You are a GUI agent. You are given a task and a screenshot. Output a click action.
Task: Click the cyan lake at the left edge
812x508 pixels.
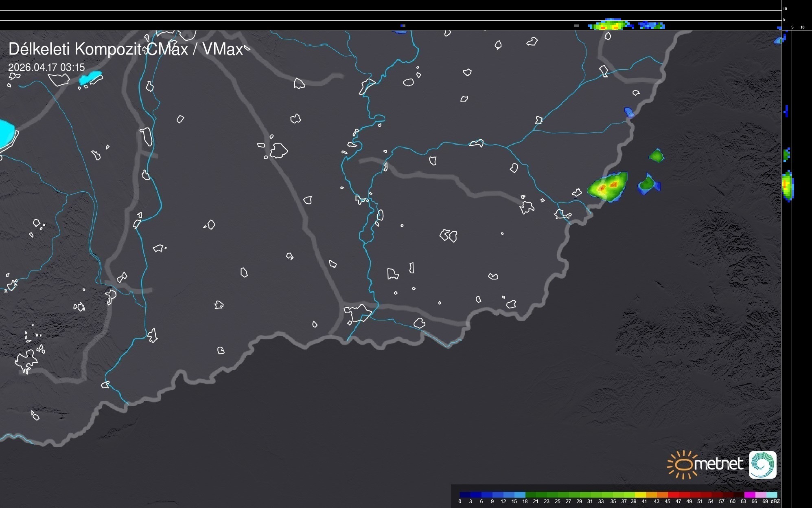tap(6, 134)
